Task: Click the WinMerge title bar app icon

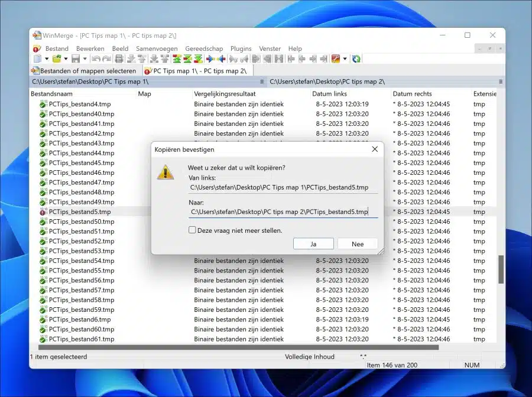Action: (x=37, y=35)
